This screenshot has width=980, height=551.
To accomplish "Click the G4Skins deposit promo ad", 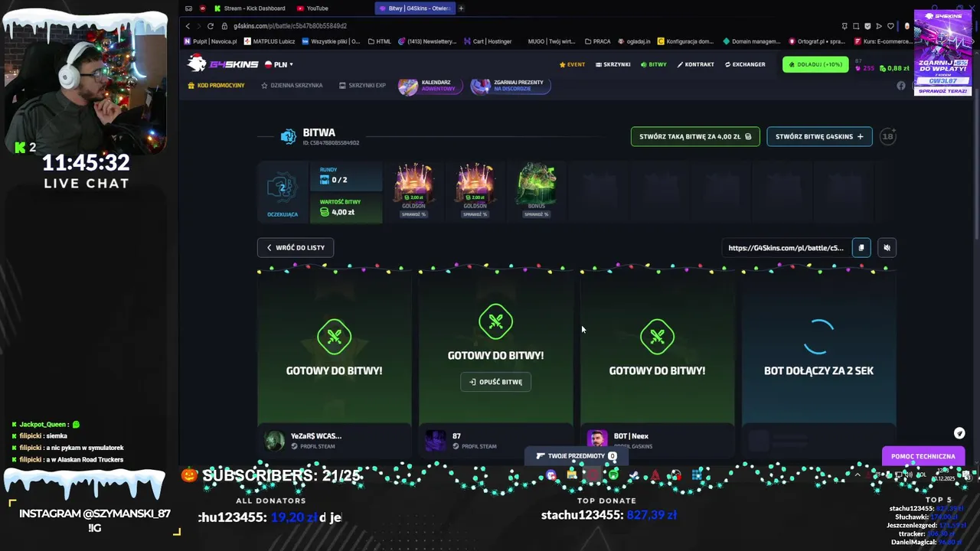I will point(942,52).
